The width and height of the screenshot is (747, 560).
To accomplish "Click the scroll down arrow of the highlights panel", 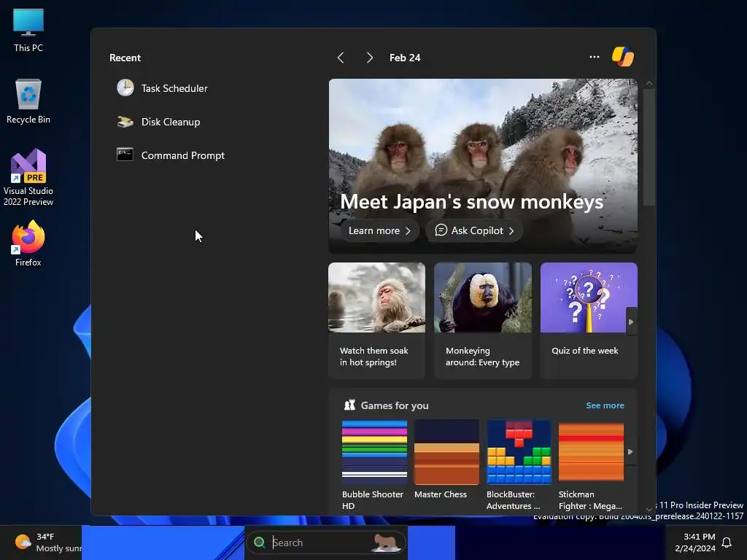I will (x=649, y=509).
